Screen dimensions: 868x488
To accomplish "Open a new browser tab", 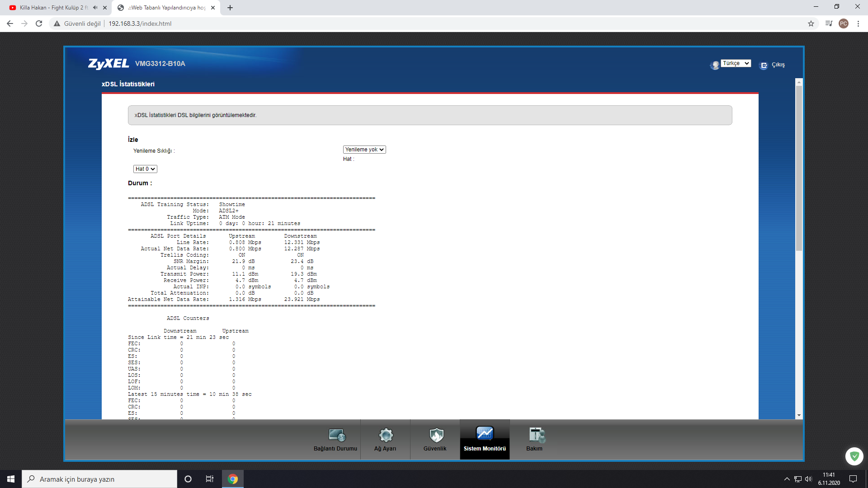I will [x=230, y=8].
